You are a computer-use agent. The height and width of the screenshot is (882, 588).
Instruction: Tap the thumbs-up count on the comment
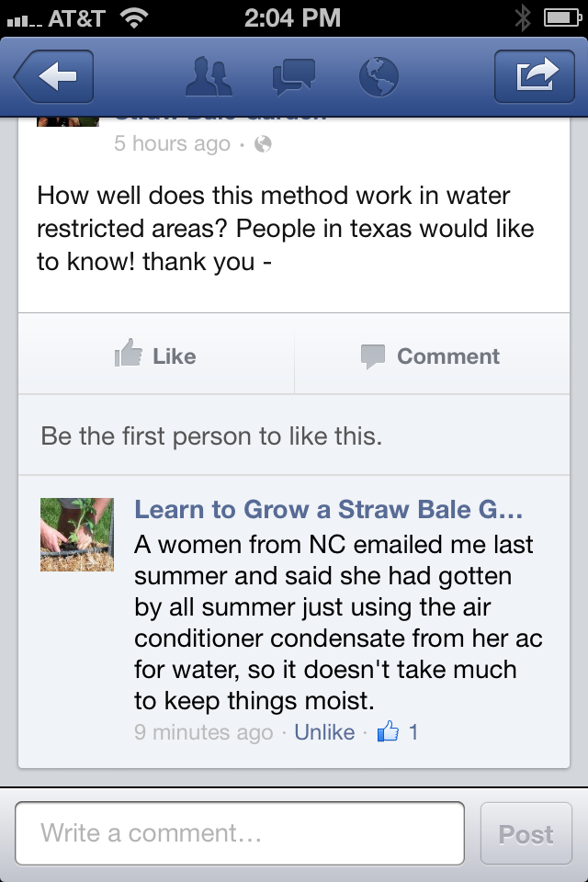point(399,732)
